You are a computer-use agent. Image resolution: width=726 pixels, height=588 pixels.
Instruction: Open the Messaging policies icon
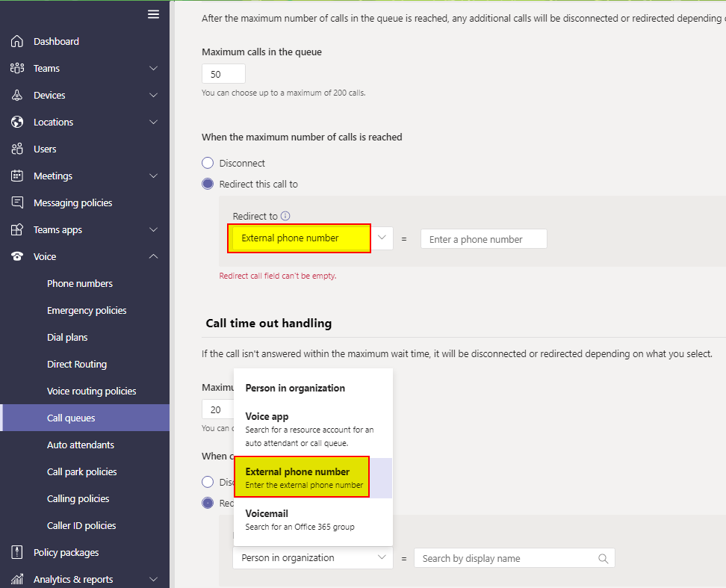(x=17, y=202)
